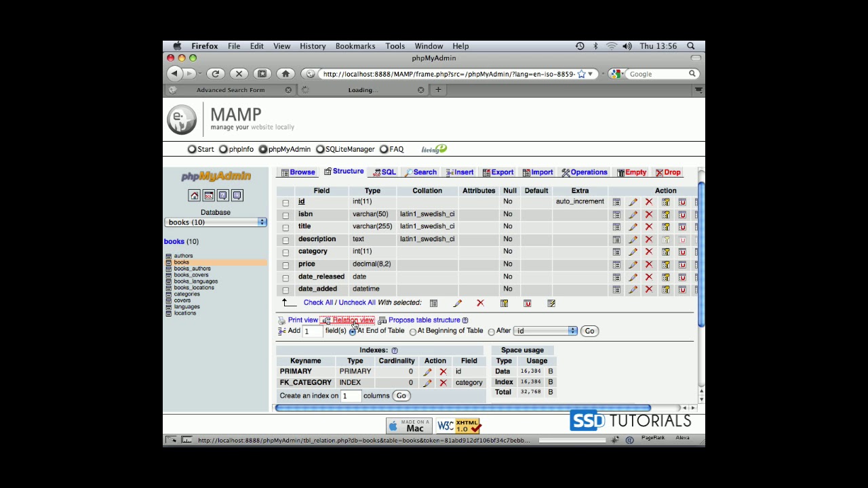Image resolution: width=868 pixels, height=488 pixels.
Task: Open the Bookmarks menu
Action: [x=355, y=46]
